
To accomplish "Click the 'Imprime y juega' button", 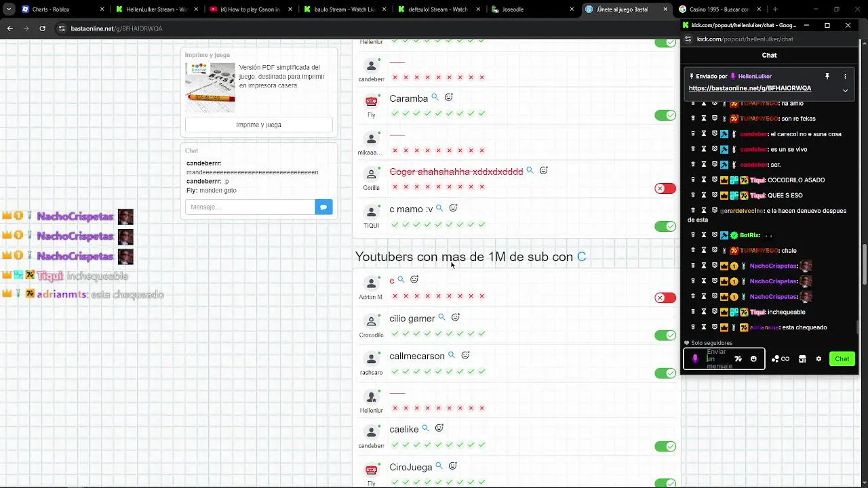I will click(x=258, y=125).
